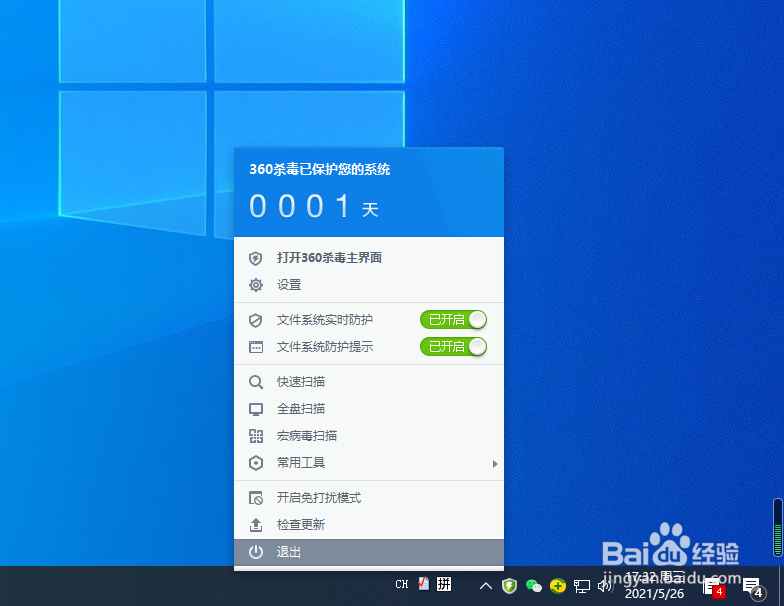
Task: Click hexagon icon beside 常用工具
Action: pyautogui.click(x=256, y=463)
